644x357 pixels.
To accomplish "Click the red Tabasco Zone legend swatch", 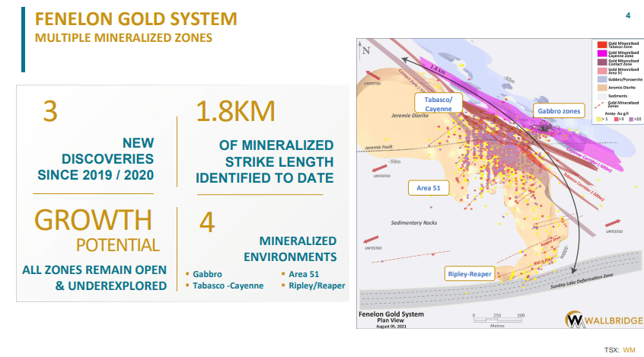I will 602,45.
